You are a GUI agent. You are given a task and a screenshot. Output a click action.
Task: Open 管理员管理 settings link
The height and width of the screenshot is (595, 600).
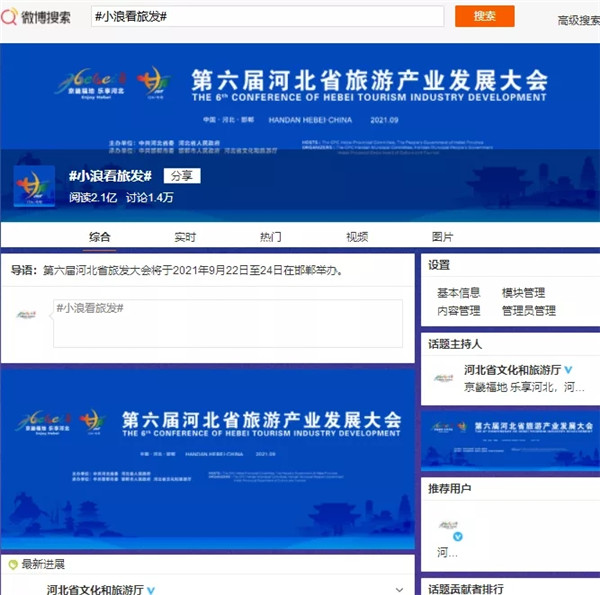click(528, 310)
